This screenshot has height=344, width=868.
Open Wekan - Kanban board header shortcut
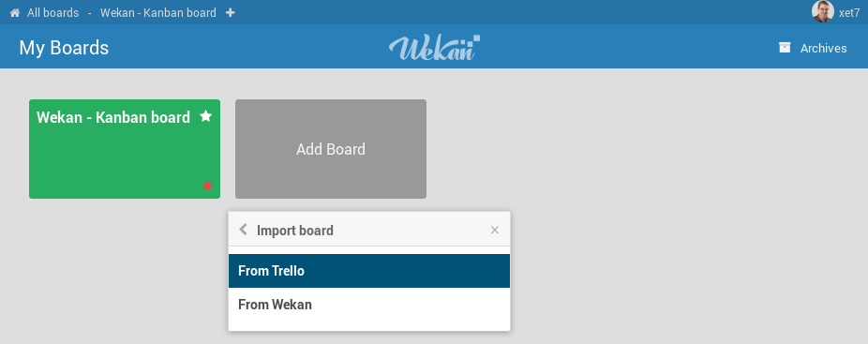coord(157,13)
